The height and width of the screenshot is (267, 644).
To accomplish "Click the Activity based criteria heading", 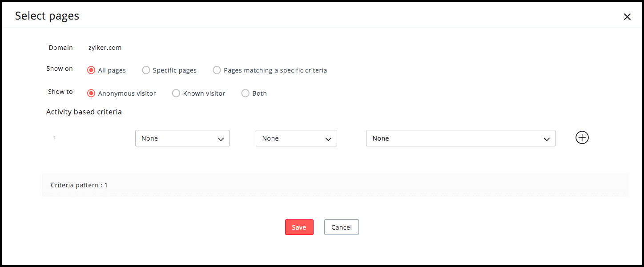I will coord(84,112).
